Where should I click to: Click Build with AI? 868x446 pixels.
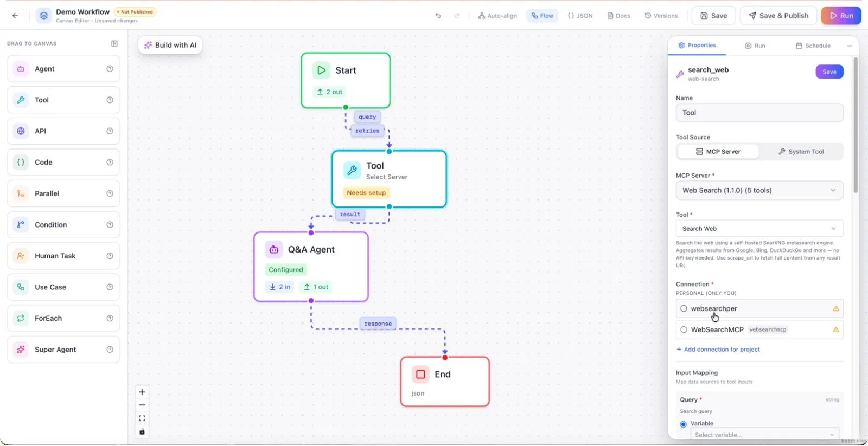pyautogui.click(x=170, y=45)
